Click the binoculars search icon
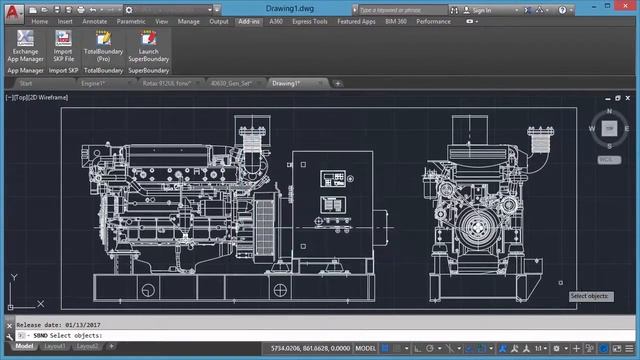 454,10
